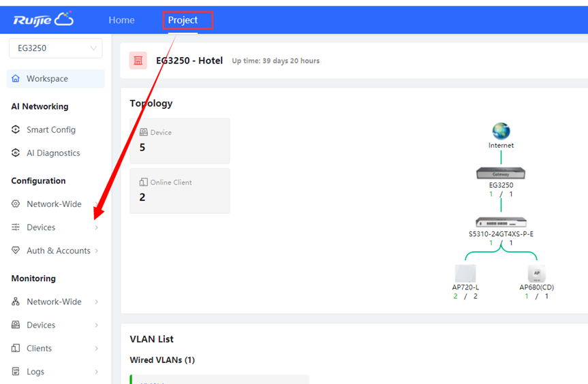This screenshot has width=588, height=384.
Task: Open Auth & Accounts menu
Action: [x=59, y=251]
